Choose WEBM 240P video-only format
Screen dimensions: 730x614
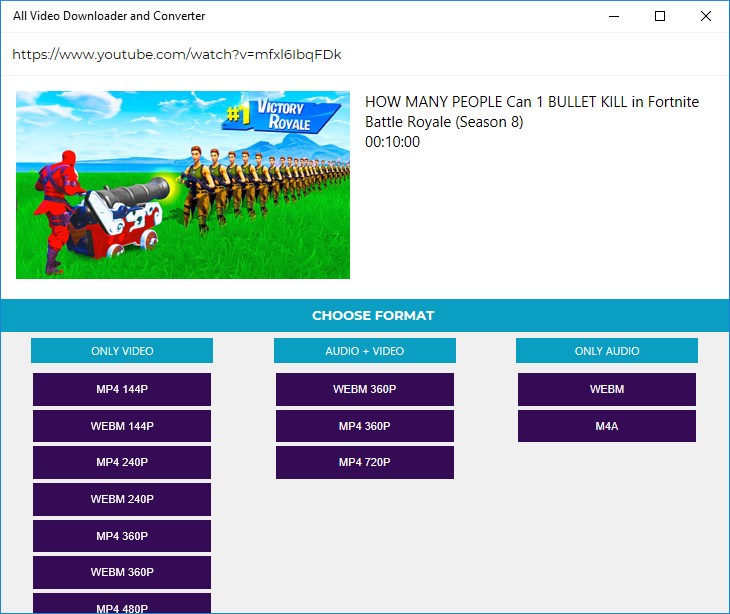[122, 499]
